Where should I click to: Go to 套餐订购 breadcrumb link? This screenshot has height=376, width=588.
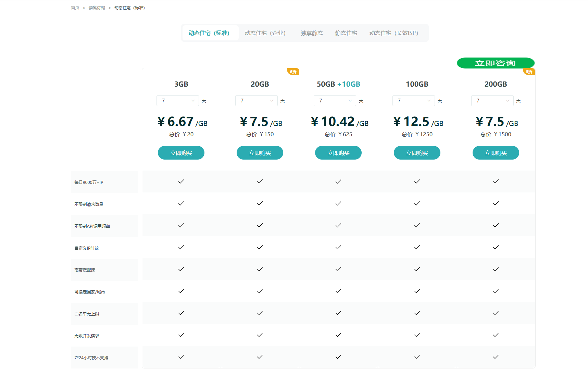click(97, 8)
